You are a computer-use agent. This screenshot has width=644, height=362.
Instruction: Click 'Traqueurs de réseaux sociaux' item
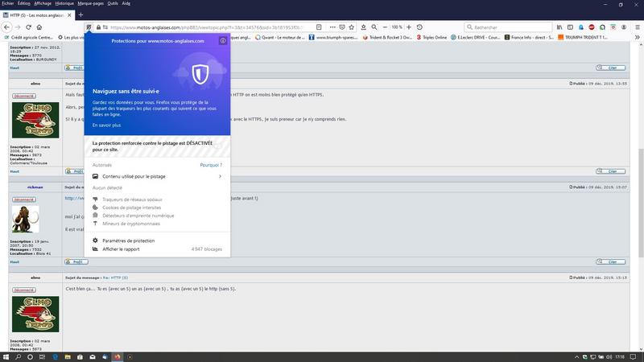[132, 200]
